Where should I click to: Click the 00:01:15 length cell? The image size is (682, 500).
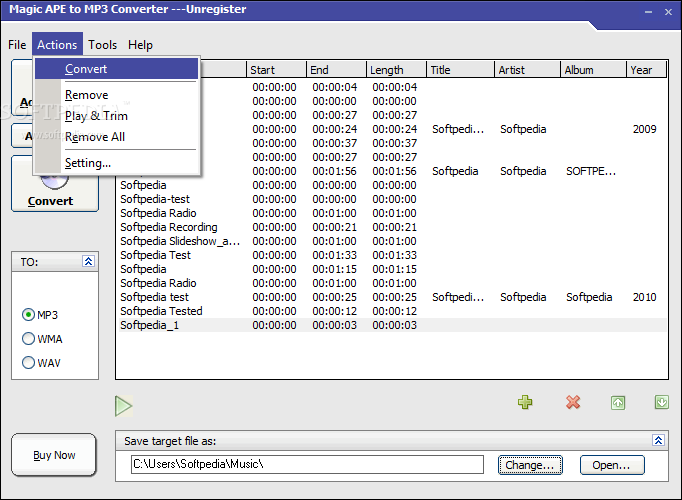(x=394, y=269)
